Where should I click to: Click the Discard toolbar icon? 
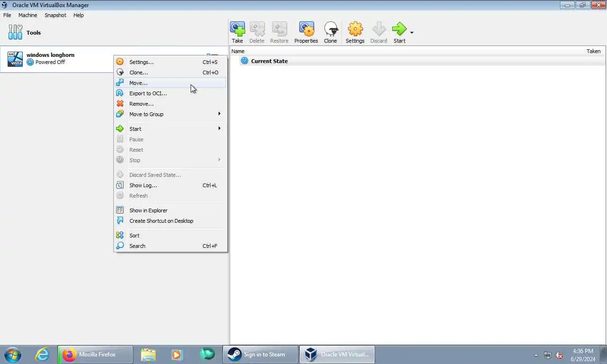point(378,32)
